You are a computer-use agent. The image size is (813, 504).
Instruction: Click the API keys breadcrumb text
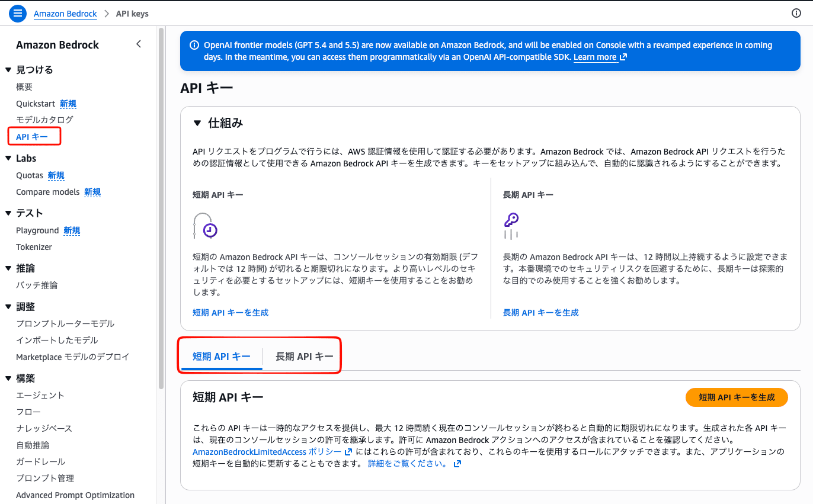(132, 14)
